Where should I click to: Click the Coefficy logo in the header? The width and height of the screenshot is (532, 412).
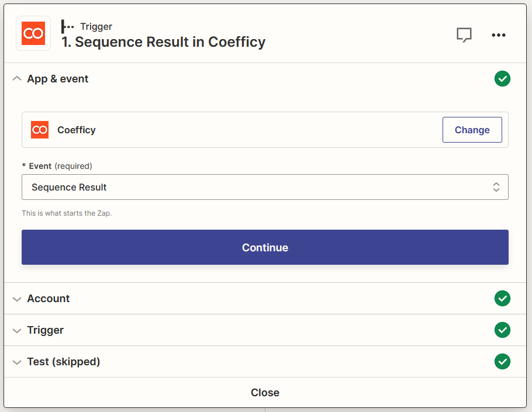(x=33, y=34)
